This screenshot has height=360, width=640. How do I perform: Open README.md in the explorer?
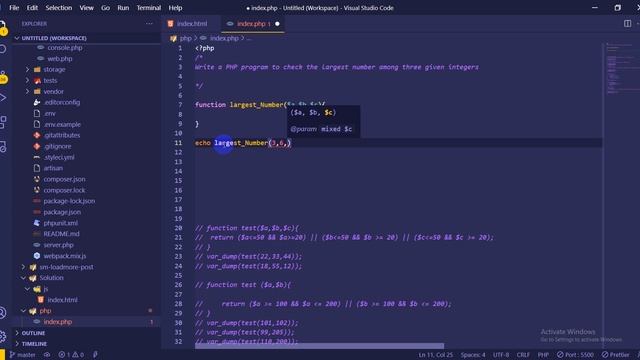coord(61,234)
